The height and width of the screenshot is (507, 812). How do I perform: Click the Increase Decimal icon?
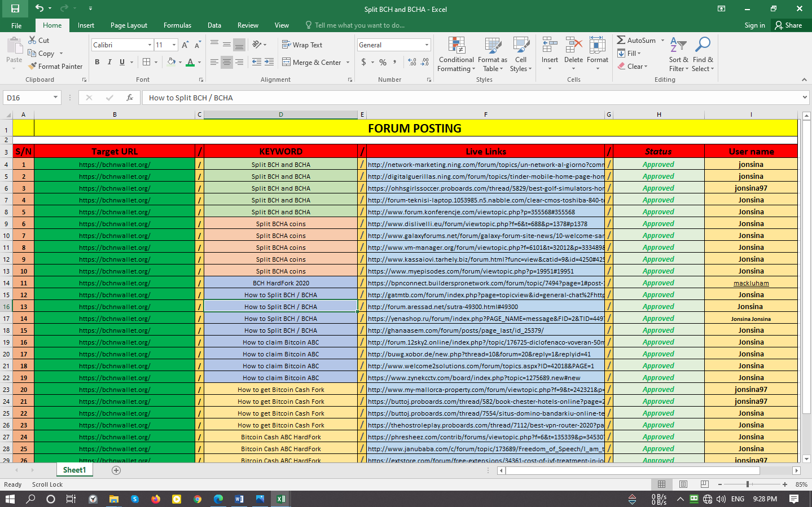click(411, 62)
